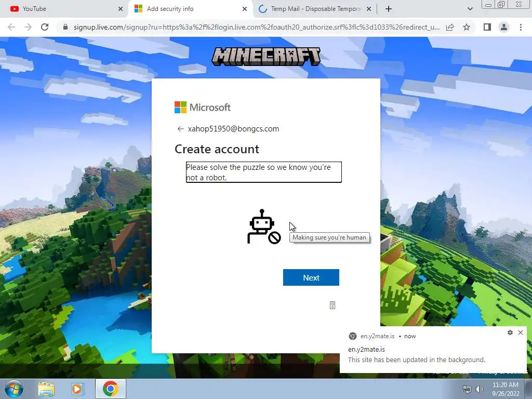This screenshot has width=532, height=399.
Task: Click the robot verification icon
Action: click(264, 227)
